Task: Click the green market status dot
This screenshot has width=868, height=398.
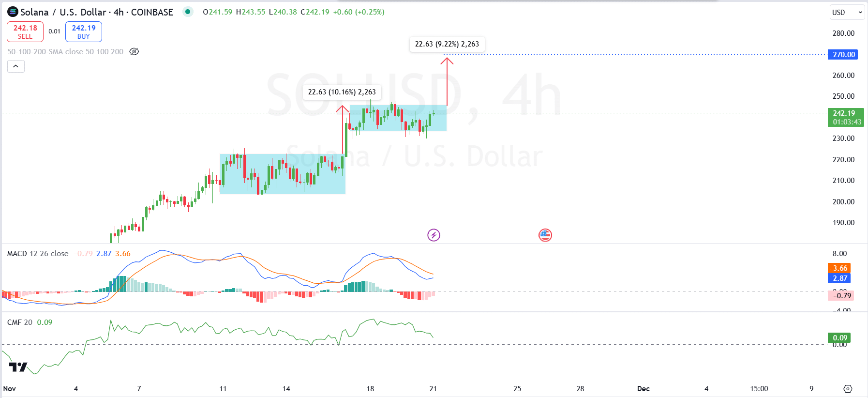Action: 188,12
